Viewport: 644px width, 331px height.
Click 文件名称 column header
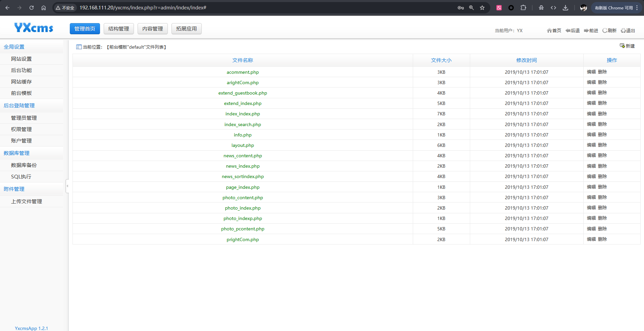243,60
